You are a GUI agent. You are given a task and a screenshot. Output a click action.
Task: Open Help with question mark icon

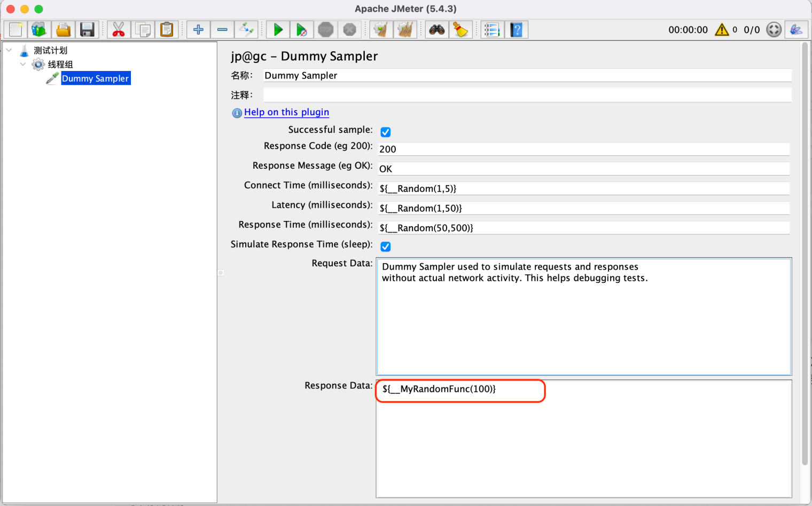click(x=516, y=29)
